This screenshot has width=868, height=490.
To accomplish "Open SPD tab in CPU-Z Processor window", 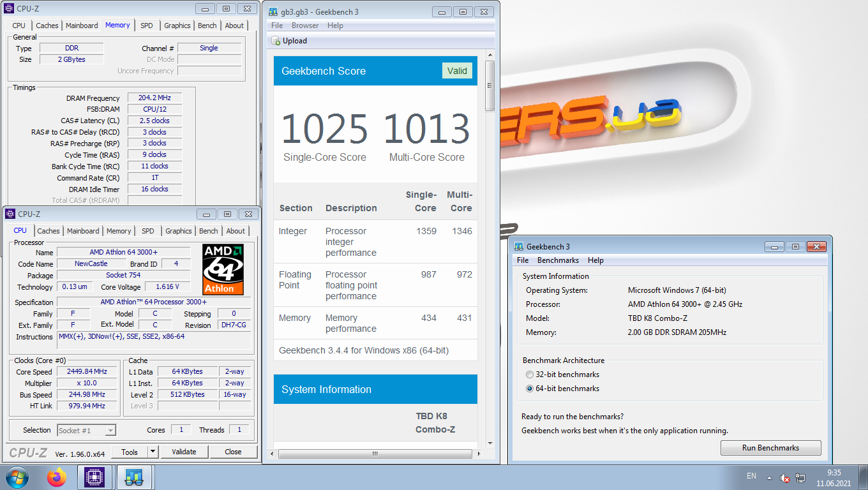I will click(x=148, y=231).
